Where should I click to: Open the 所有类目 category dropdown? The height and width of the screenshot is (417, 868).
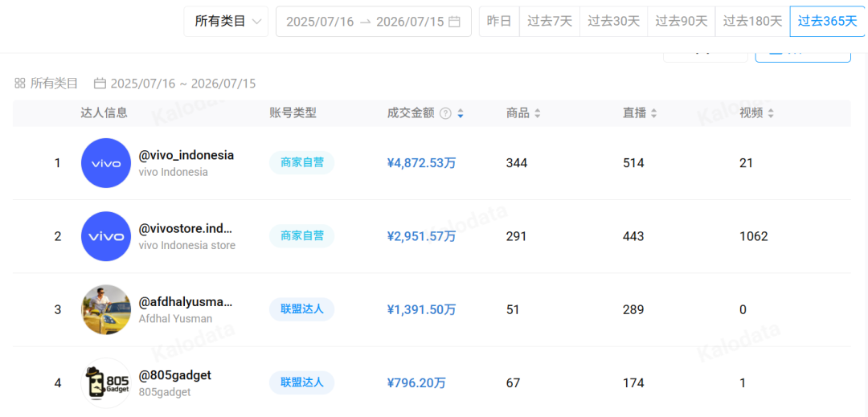(226, 22)
